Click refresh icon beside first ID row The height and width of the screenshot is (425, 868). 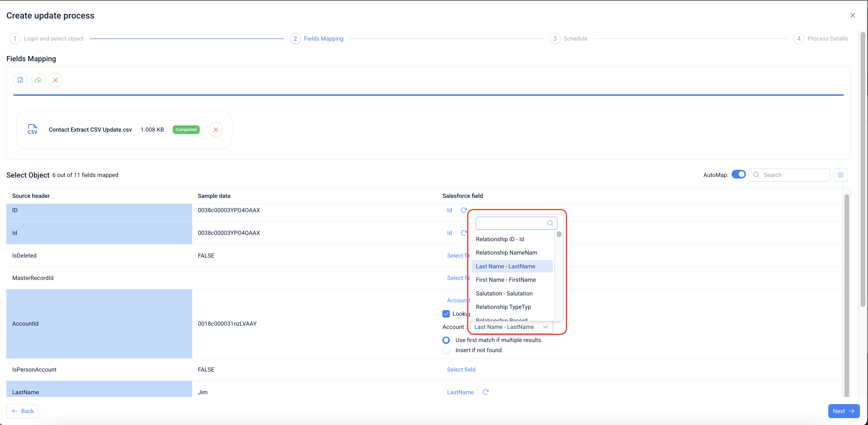(x=464, y=210)
